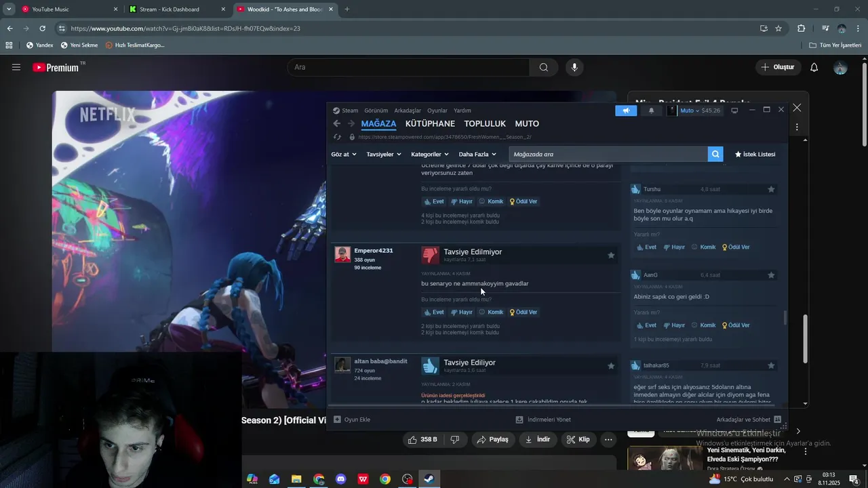The image size is (868, 488).
Task: Click Ödül Ver on Emperor4231's review
Action: click(x=524, y=312)
